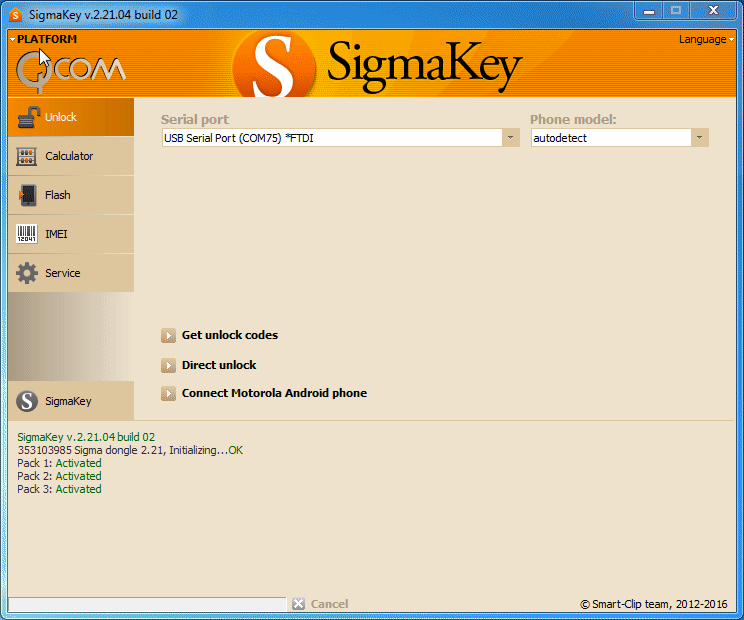Open the Service tab
Viewport: 744px width, 620px height.
tap(71, 273)
